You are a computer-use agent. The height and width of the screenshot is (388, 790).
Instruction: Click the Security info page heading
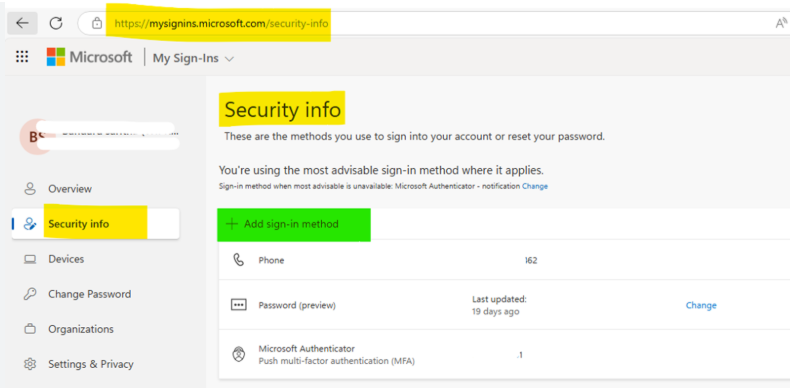click(283, 110)
